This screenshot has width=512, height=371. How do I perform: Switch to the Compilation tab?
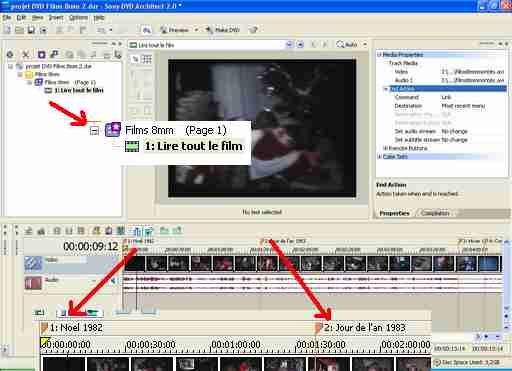(435, 213)
